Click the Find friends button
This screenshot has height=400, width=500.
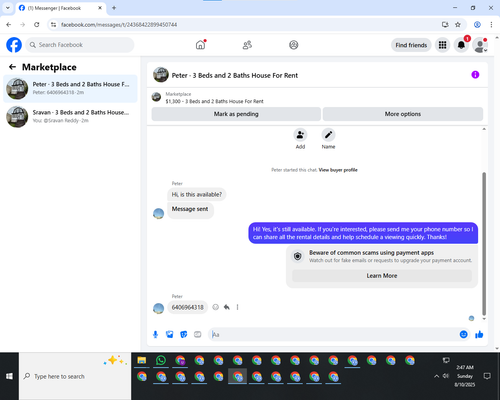click(411, 45)
